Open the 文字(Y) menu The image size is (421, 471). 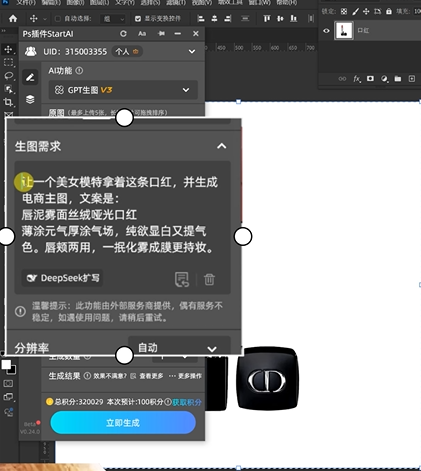point(125,2)
